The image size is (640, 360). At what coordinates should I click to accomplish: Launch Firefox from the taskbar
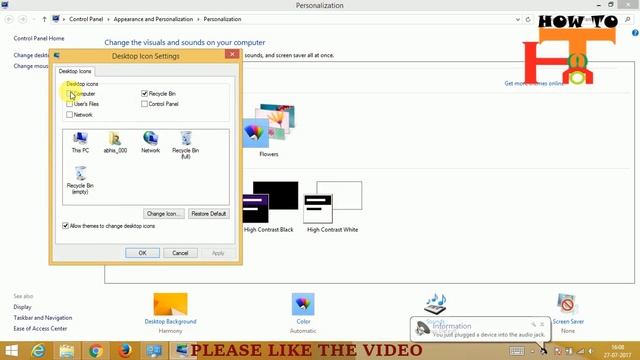coord(125,351)
